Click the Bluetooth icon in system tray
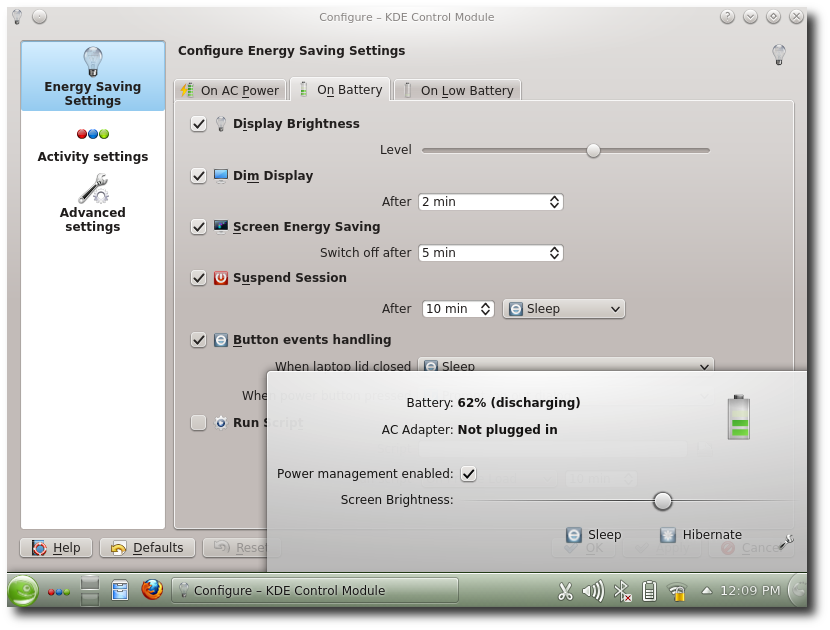 (x=622, y=591)
